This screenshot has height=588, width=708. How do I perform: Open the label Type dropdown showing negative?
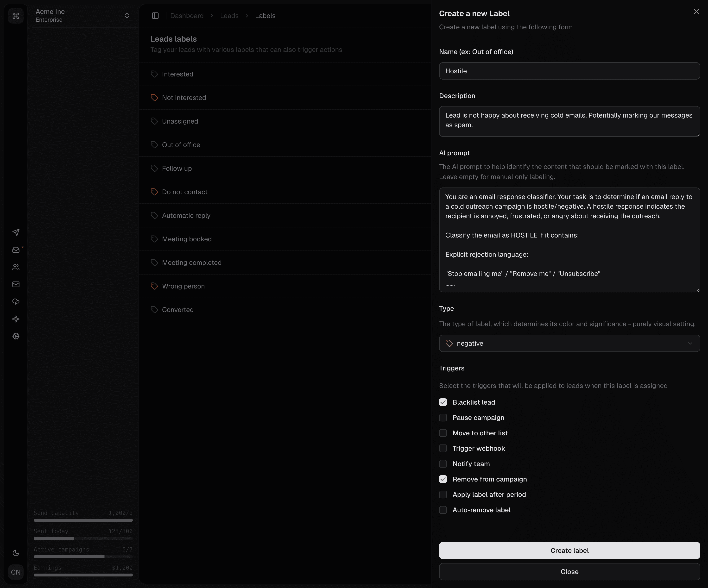[569, 343]
